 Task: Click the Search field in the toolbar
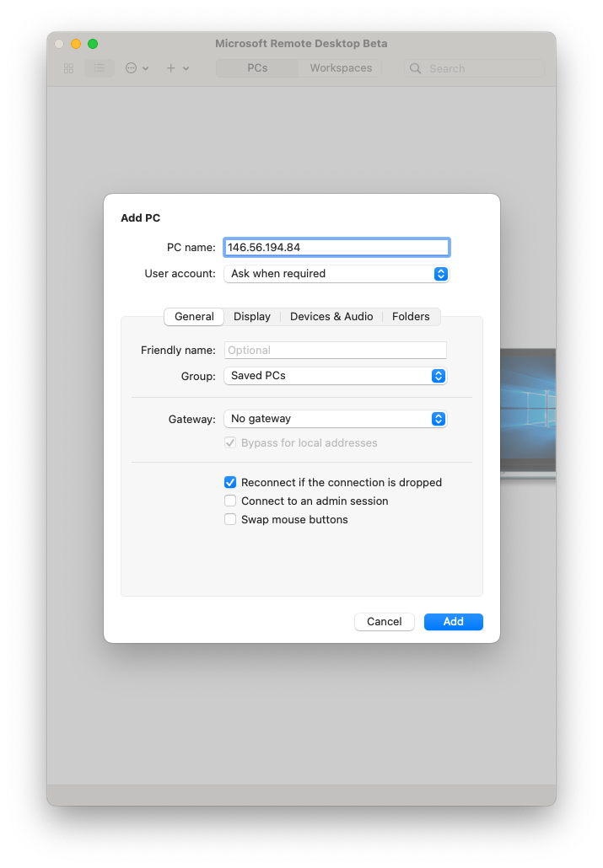[475, 68]
